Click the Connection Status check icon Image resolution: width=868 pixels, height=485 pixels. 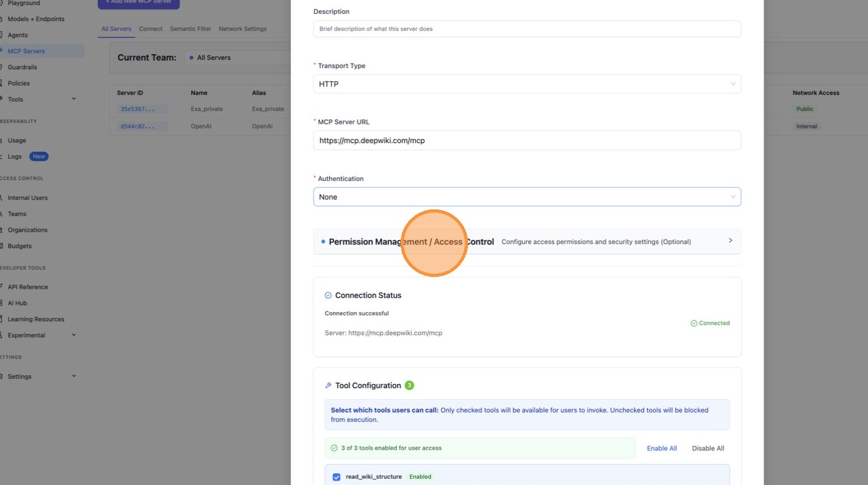point(328,295)
